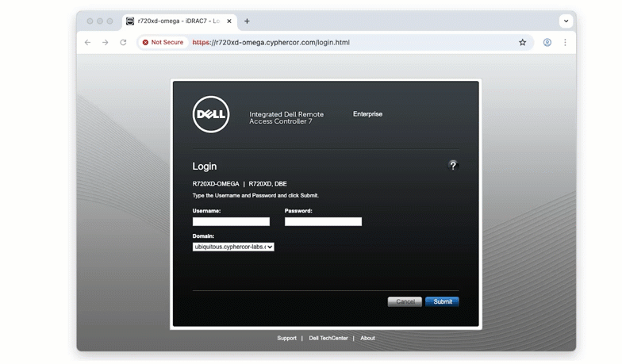Click the browser back arrow
Screen dimensions: 622x364
tap(88, 43)
